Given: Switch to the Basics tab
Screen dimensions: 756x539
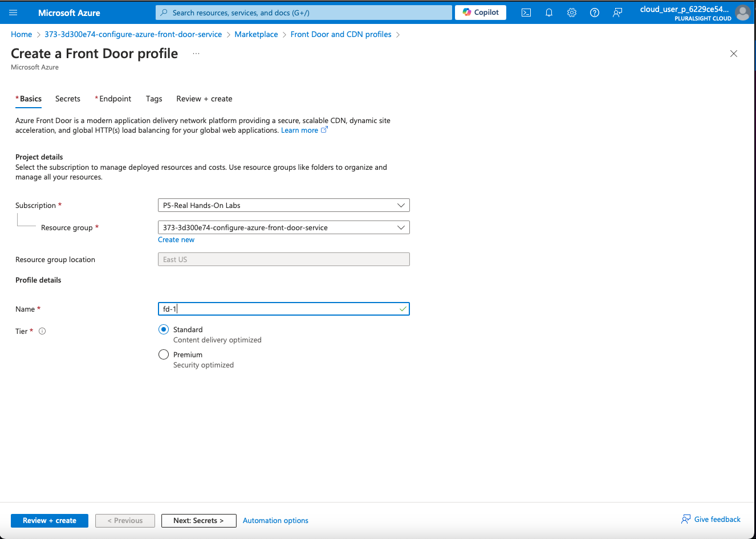Looking at the screenshot, I should tap(29, 99).
